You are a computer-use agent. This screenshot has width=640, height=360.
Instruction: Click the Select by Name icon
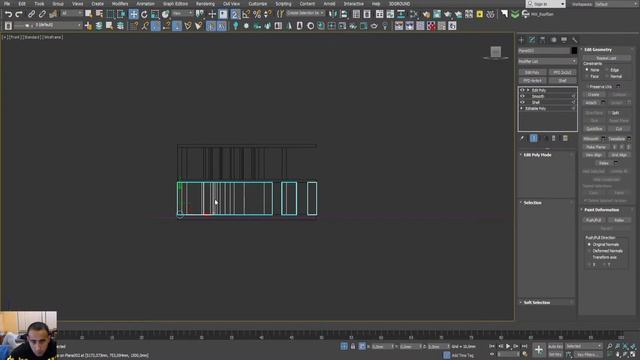click(99, 14)
